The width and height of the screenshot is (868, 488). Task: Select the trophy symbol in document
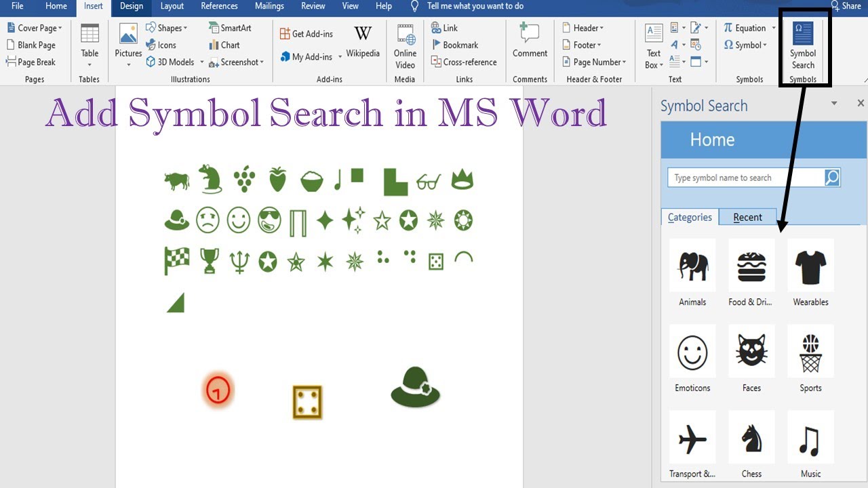pyautogui.click(x=210, y=260)
